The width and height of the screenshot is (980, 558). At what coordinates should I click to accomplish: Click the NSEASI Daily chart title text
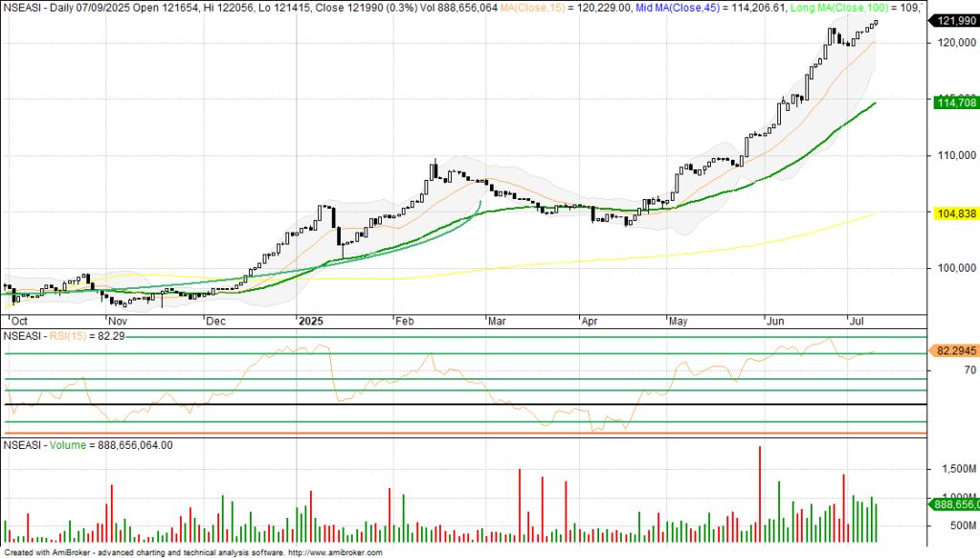tap(57, 8)
